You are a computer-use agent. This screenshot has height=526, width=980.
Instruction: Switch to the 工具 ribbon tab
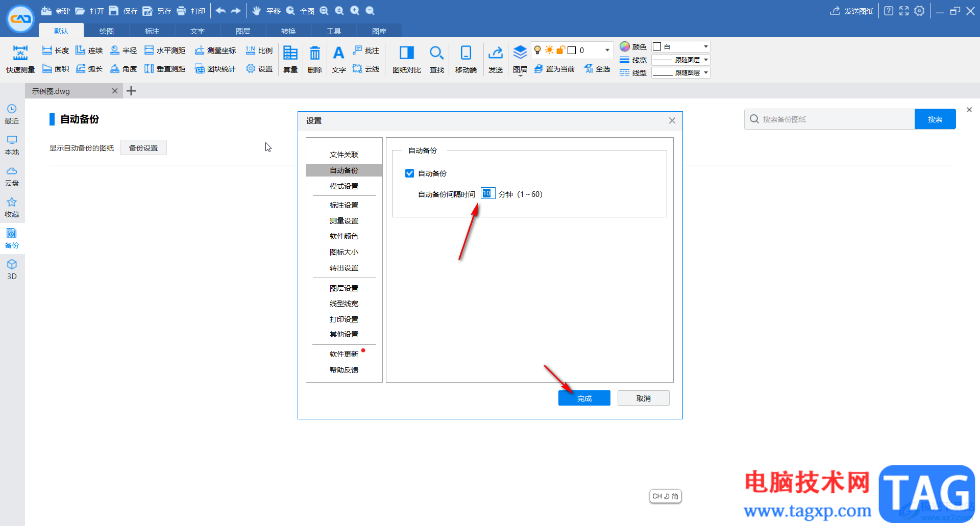pos(334,31)
